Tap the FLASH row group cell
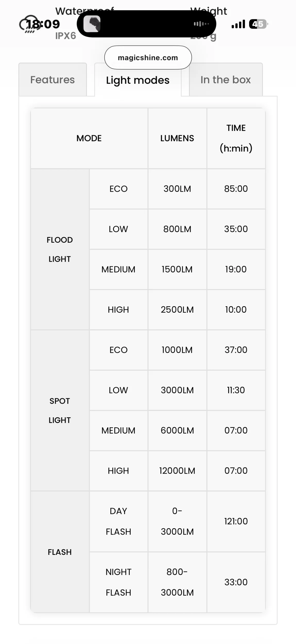Screen dimensions: 296x644 [60, 552]
